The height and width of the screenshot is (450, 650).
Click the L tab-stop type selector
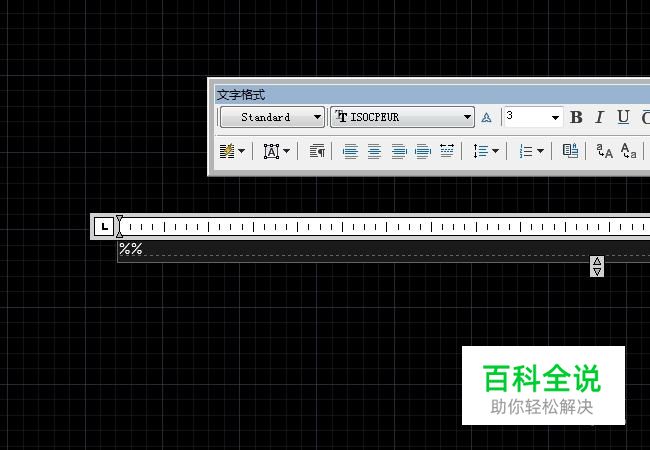(x=104, y=227)
